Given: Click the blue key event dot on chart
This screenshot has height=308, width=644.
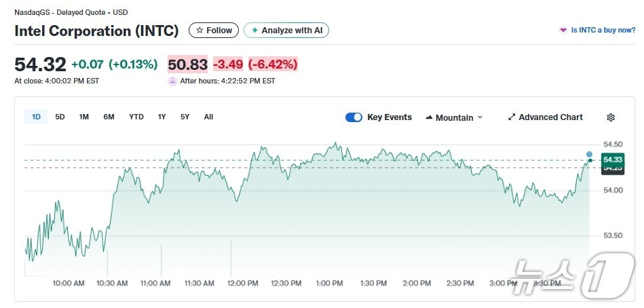Looking at the screenshot, I should point(589,154).
